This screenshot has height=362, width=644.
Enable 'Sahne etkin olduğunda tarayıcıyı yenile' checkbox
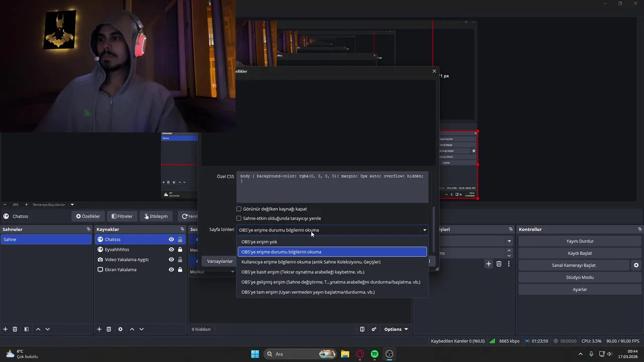point(239,218)
